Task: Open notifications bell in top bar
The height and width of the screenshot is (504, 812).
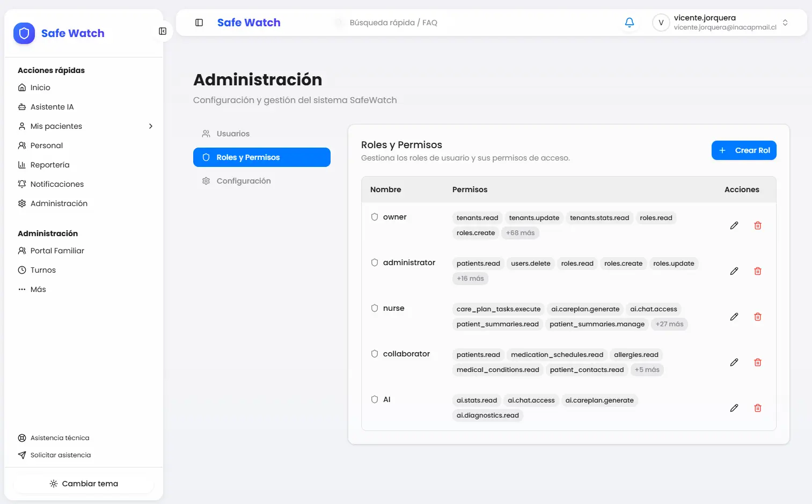Action: (629, 23)
